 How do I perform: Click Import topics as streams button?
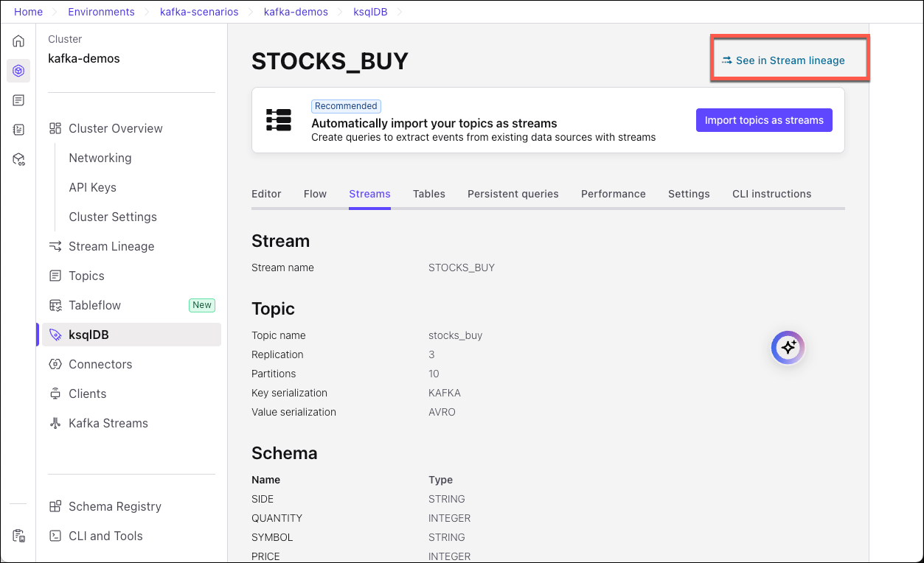(764, 120)
